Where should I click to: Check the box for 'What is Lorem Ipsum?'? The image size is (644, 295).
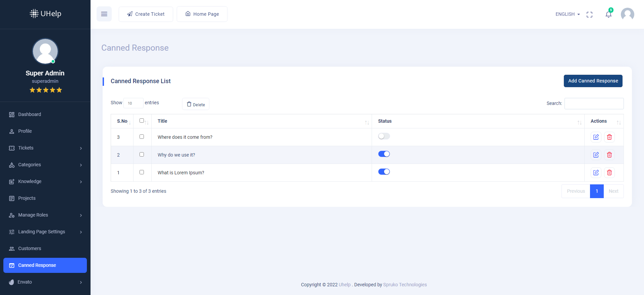(x=142, y=172)
